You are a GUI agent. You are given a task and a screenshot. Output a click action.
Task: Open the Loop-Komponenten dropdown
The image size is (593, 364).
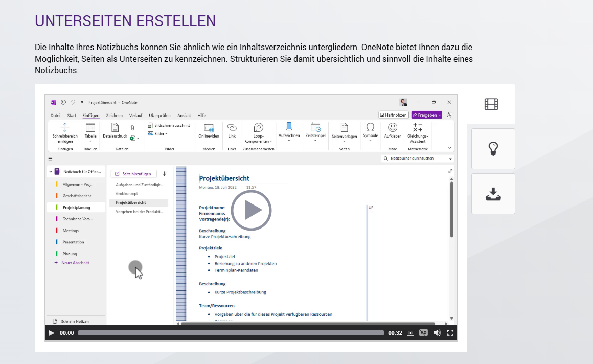tap(258, 133)
